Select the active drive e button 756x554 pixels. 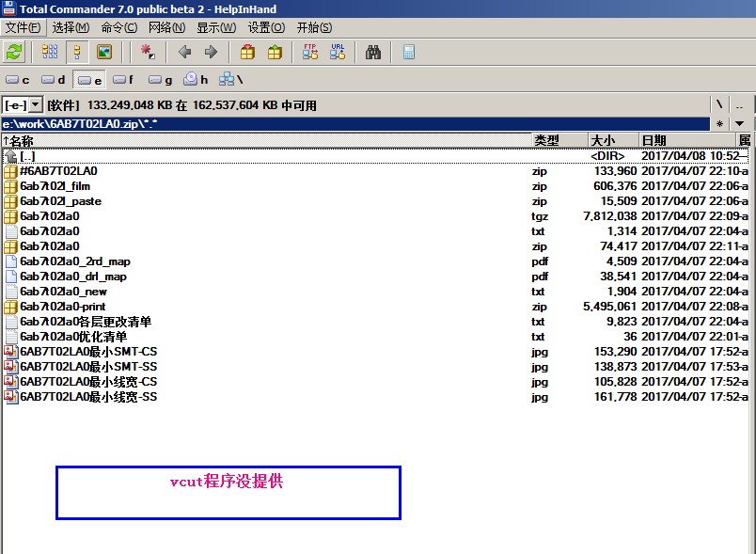(x=89, y=80)
